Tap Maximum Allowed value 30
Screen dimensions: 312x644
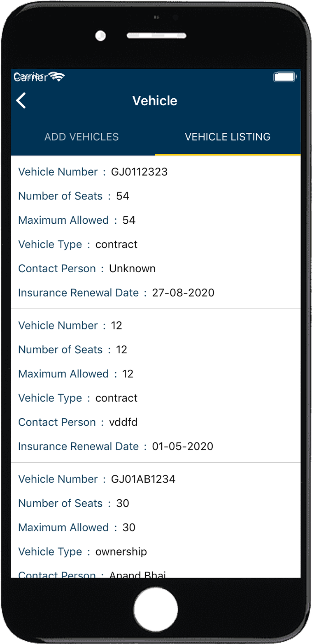[129, 528]
